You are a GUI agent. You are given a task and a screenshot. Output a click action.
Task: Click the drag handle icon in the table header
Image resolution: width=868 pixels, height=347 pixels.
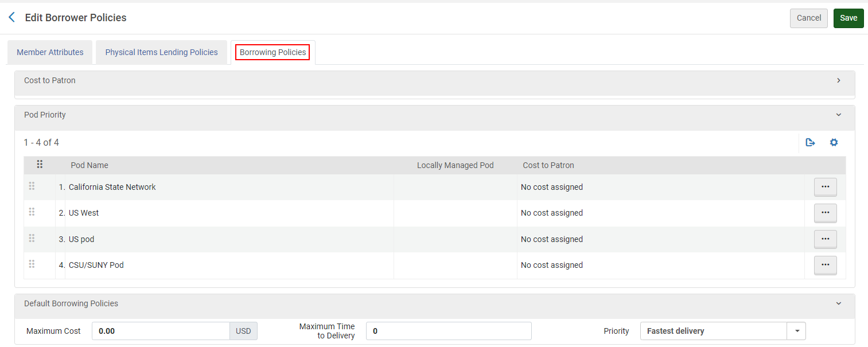coord(40,165)
